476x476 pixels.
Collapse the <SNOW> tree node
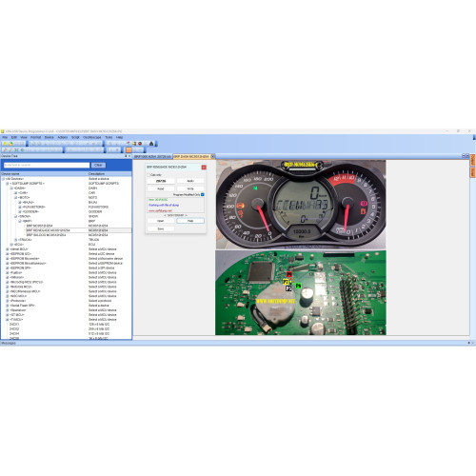(x=15, y=216)
